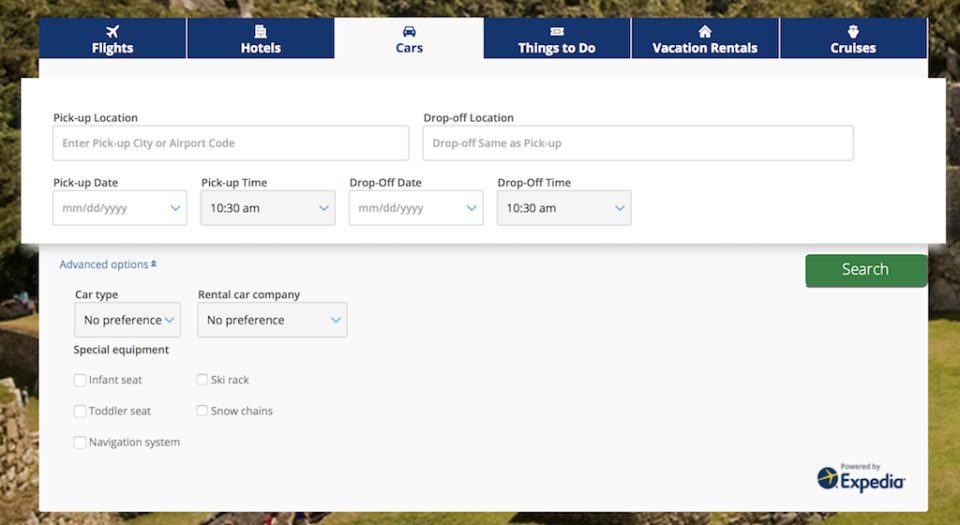Open the Pick-up Time dropdown
The height and width of the screenshot is (525, 960).
click(x=267, y=208)
